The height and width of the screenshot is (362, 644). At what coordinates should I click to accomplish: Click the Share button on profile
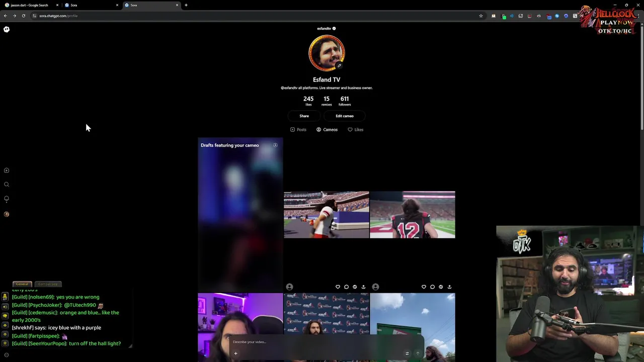tap(304, 116)
